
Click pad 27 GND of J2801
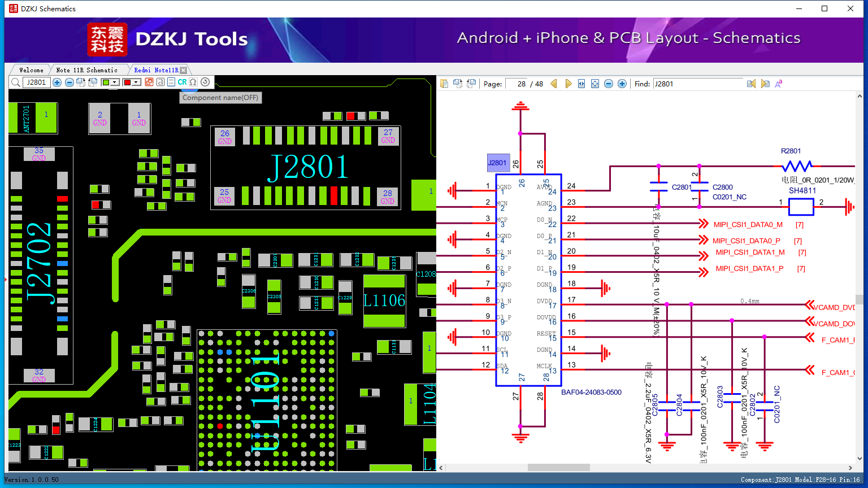tap(388, 136)
